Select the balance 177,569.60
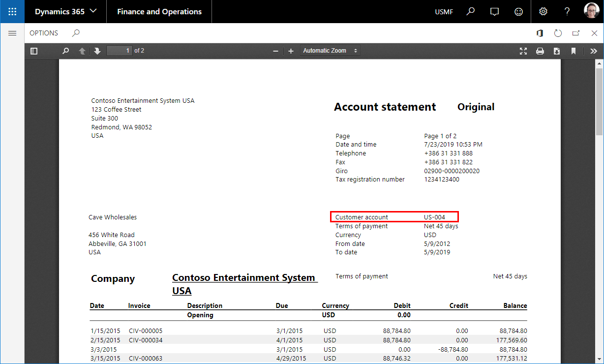The width and height of the screenshot is (604, 364). (511, 340)
